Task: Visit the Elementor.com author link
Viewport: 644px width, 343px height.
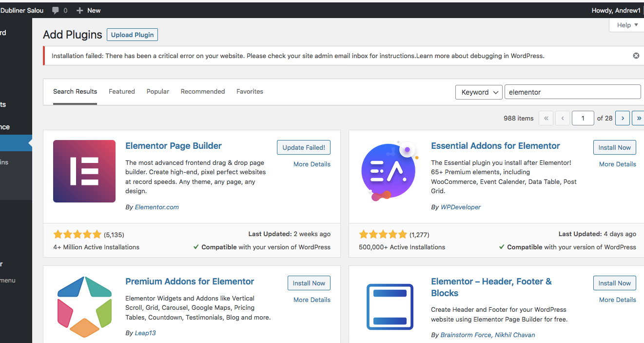Action: (x=157, y=207)
